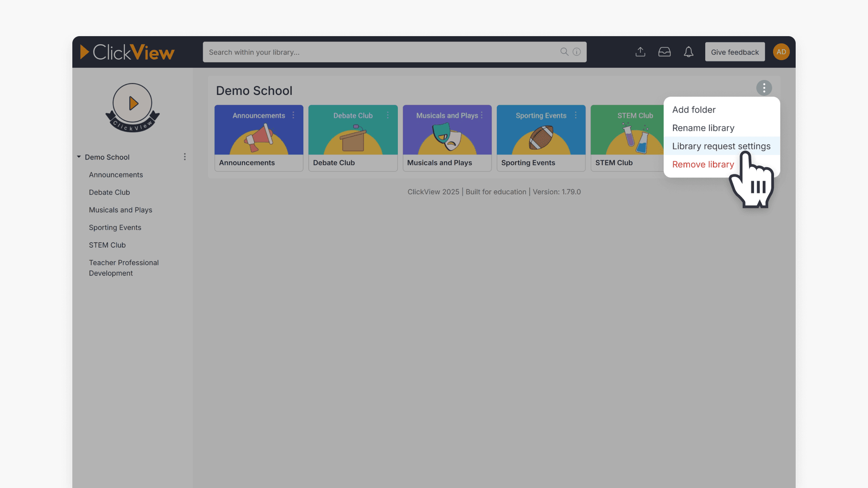Click the ClickView logo
Image resolution: width=868 pixels, height=488 pixels.
(x=127, y=52)
